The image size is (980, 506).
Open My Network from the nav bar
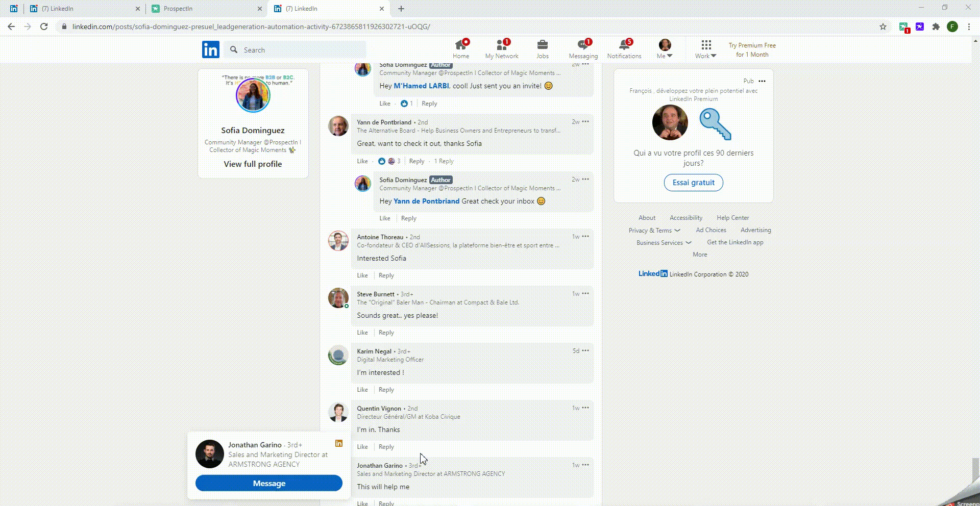pyautogui.click(x=502, y=49)
